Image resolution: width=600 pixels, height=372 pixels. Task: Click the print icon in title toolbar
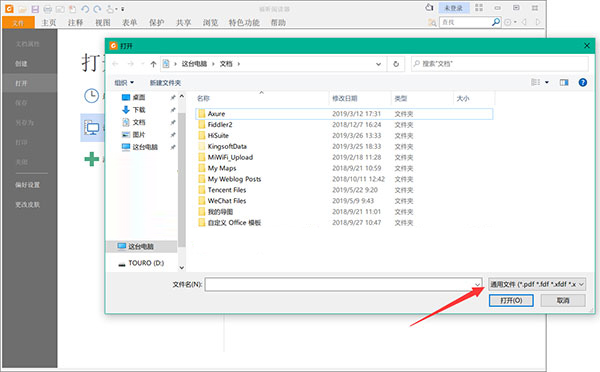[x=47, y=9]
